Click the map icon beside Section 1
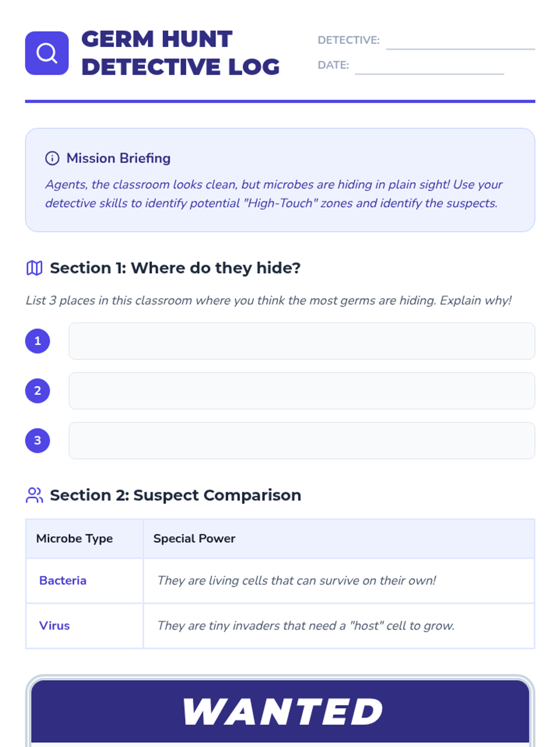This screenshot has width=560, height=747. click(x=35, y=268)
